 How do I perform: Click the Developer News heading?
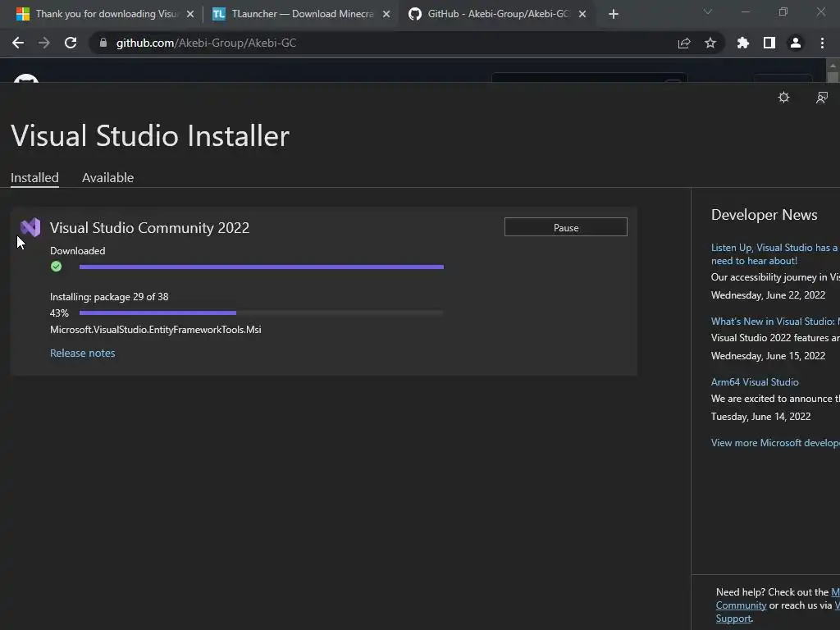pyautogui.click(x=764, y=215)
